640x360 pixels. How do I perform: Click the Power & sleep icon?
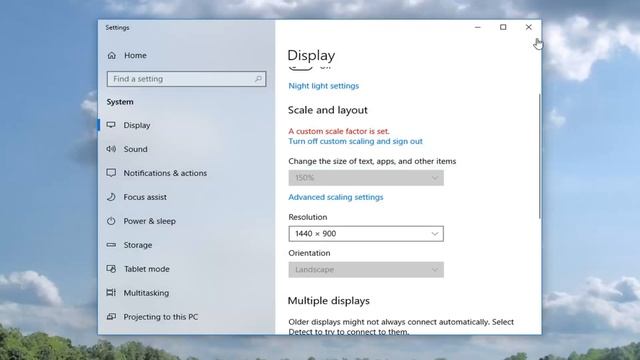pos(111,221)
